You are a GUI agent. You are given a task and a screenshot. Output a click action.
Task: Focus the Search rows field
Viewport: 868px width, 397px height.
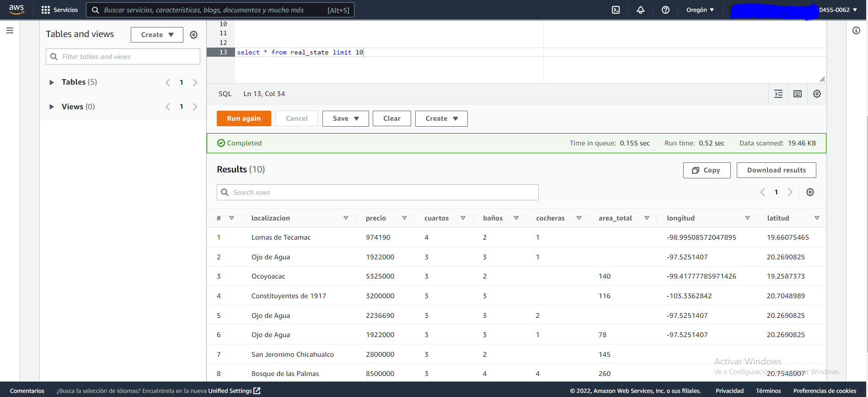pyautogui.click(x=378, y=193)
